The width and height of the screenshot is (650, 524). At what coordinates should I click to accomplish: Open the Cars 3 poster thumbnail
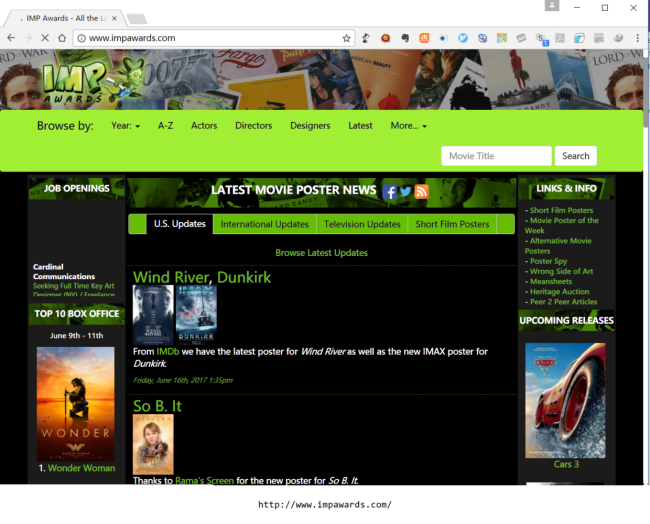click(565, 400)
